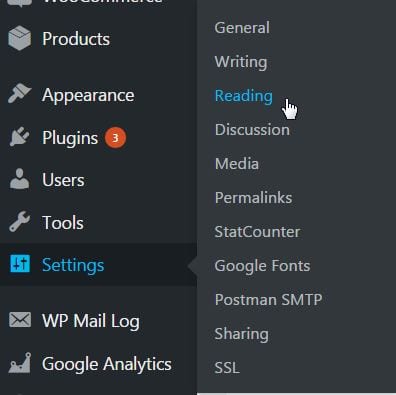
Task: Open the General settings submenu item
Action: pos(242,28)
